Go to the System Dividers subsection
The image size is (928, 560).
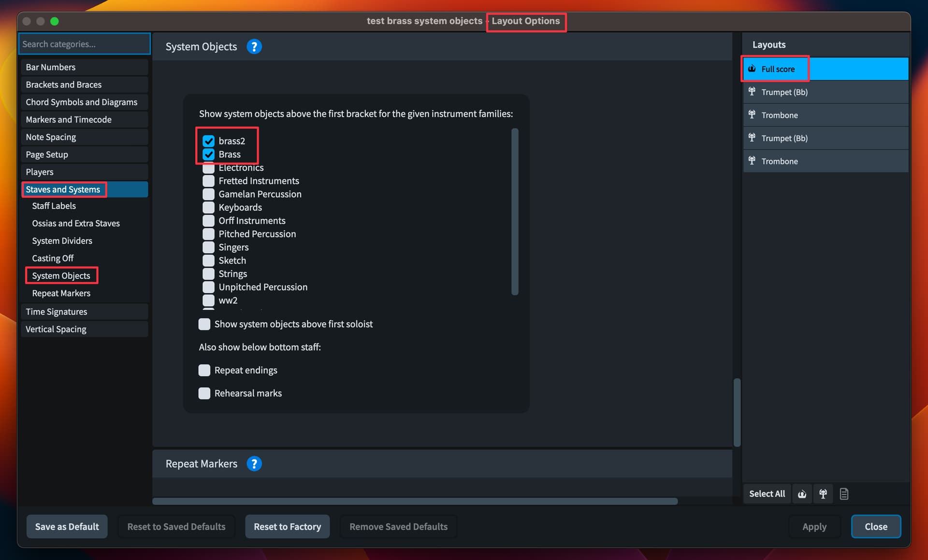(62, 241)
